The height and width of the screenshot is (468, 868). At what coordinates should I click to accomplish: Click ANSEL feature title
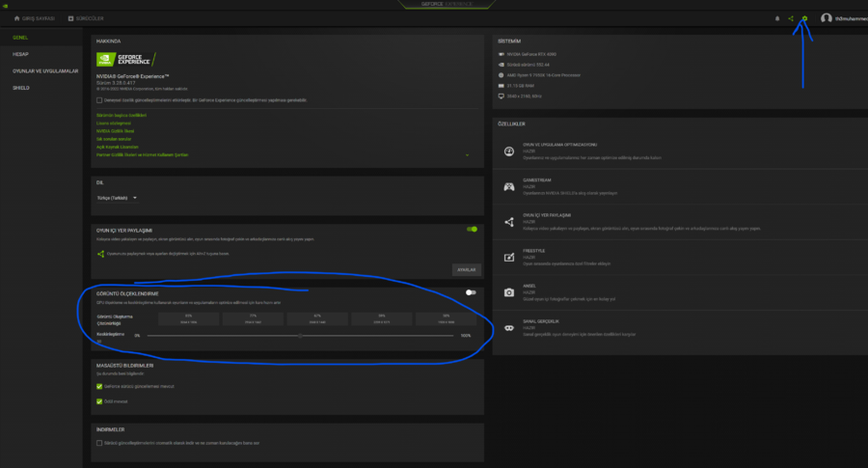coord(529,286)
